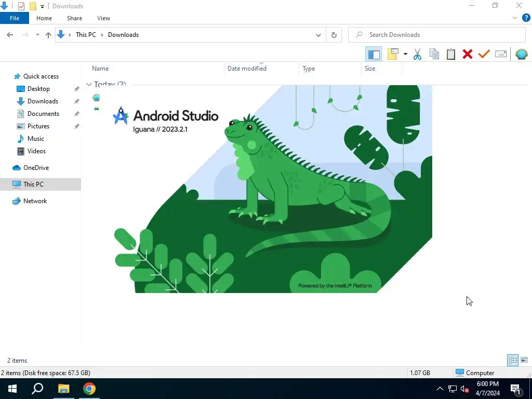Open the notification center icon

[516, 389]
